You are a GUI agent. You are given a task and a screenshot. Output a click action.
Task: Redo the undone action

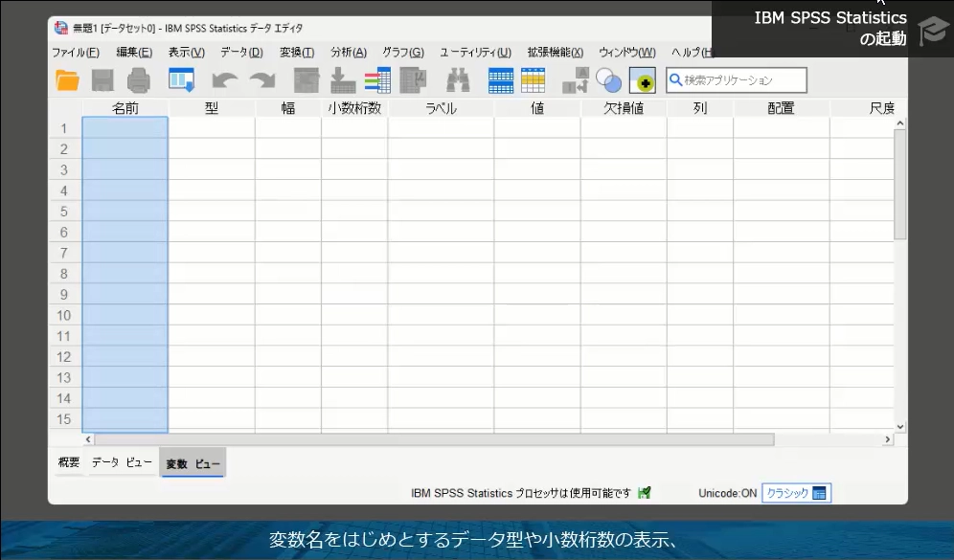point(261,80)
